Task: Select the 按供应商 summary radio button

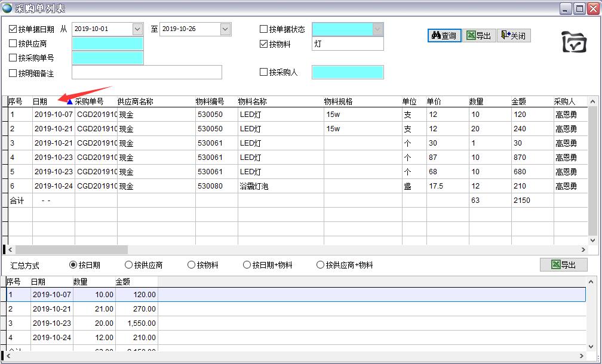Action: (x=129, y=265)
